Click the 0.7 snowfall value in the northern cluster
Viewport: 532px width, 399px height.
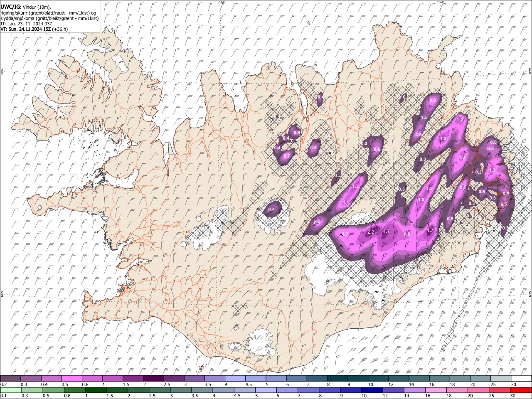tap(286, 156)
